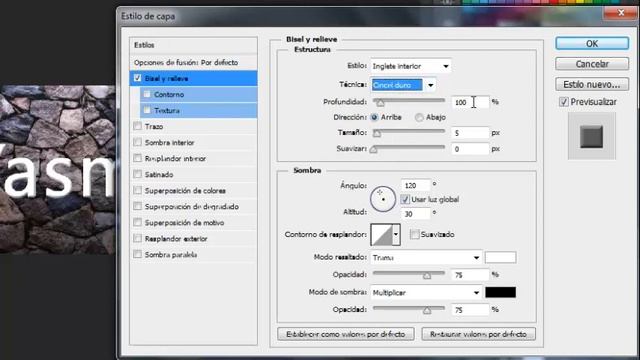Click the black shadow color swatch
This screenshot has width=640, height=360.
500,292
